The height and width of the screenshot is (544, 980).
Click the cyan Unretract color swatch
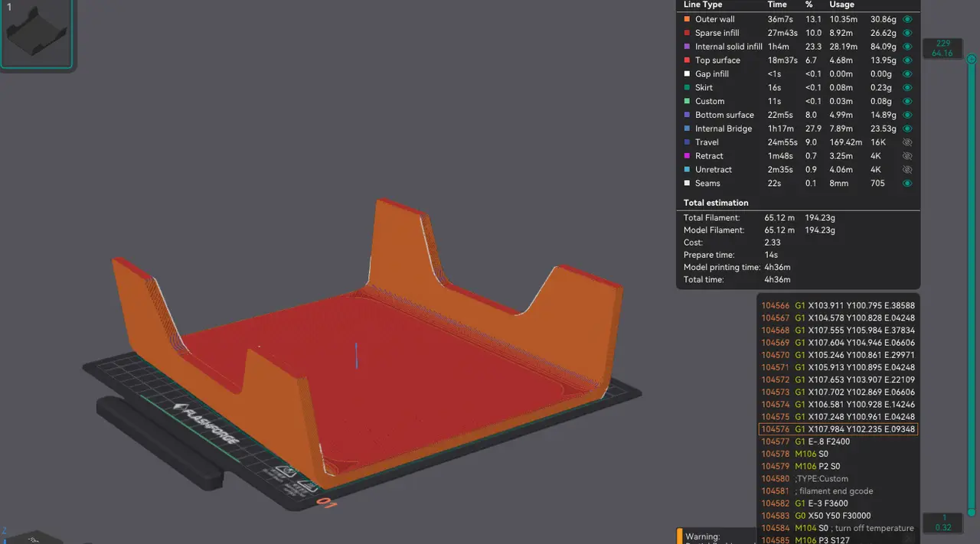pos(687,169)
